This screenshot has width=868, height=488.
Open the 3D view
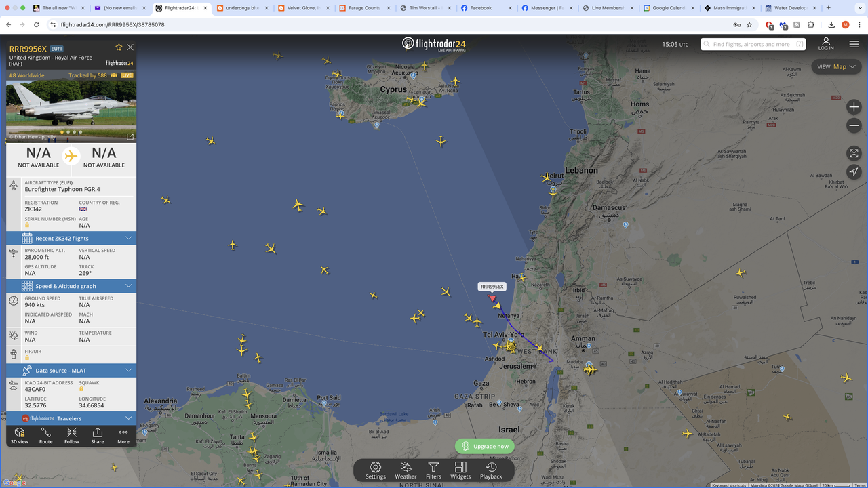(x=20, y=435)
